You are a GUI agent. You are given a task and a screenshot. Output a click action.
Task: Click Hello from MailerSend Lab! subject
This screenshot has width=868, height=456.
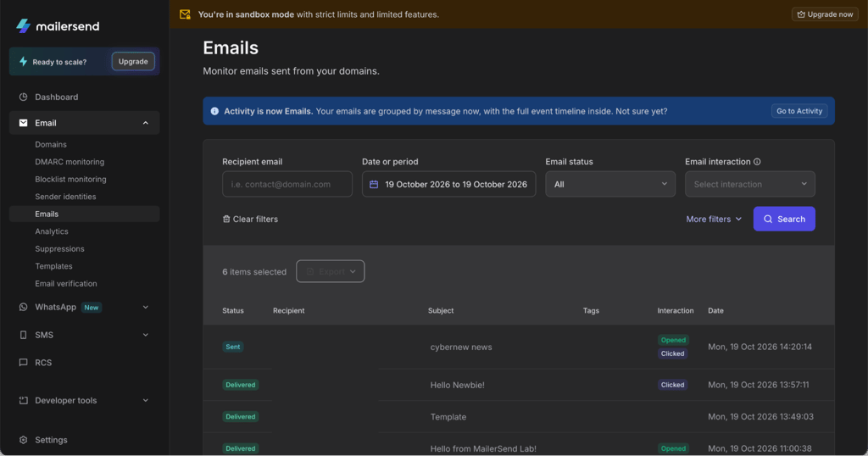coord(483,449)
